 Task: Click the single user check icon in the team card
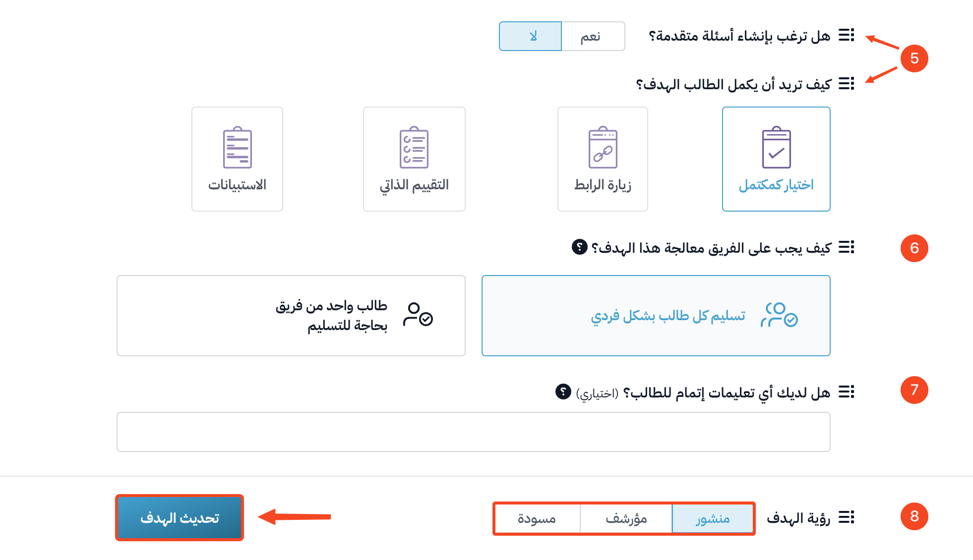[x=418, y=315]
